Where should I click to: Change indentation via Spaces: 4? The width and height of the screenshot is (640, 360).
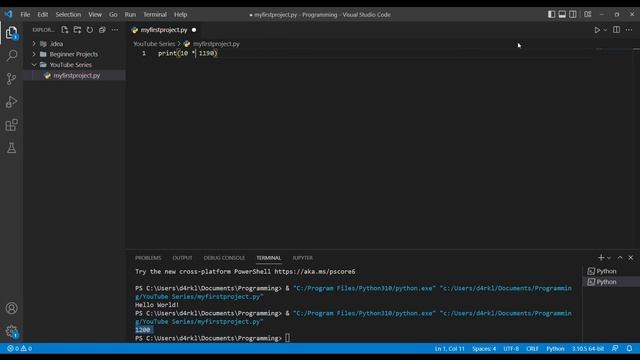tap(484, 349)
